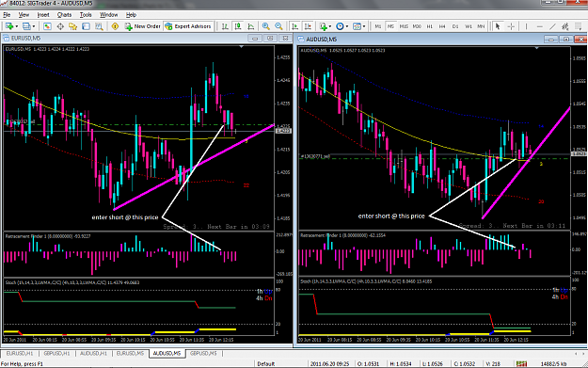Select the H4 timeframe
Image resolution: width=588 pixels, height=368 pixels.
(442, 26)
